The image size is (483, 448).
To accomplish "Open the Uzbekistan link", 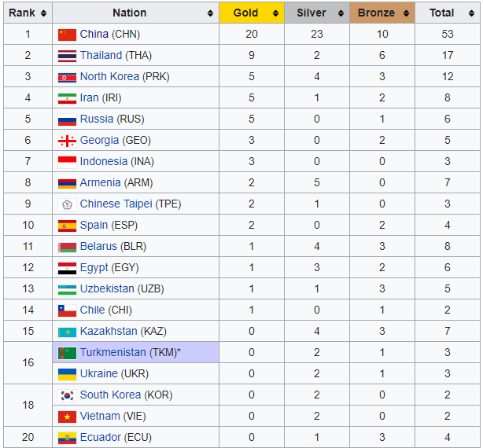I will [x=107, y=288].
